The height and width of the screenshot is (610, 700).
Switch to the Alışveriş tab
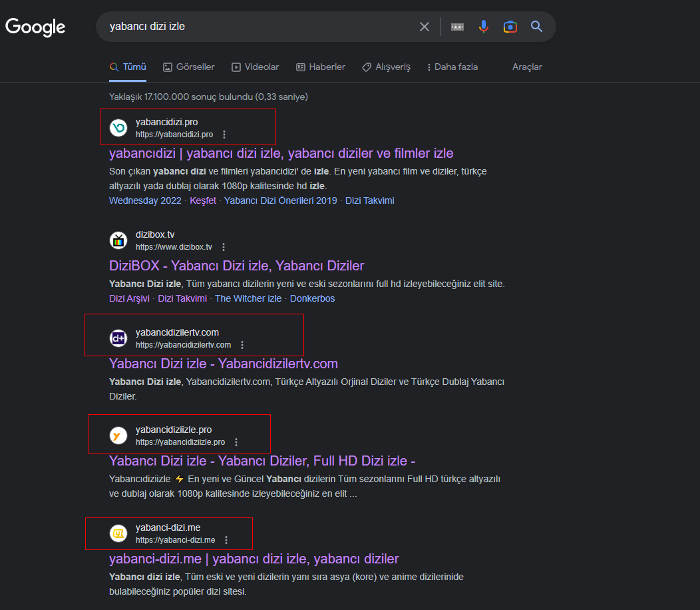(x=386, y=67)
